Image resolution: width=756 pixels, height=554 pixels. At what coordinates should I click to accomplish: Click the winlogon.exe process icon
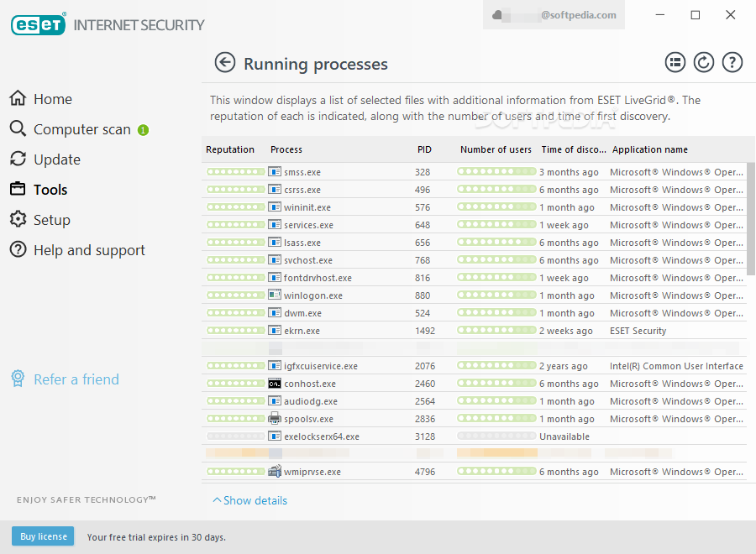point(275,295)
